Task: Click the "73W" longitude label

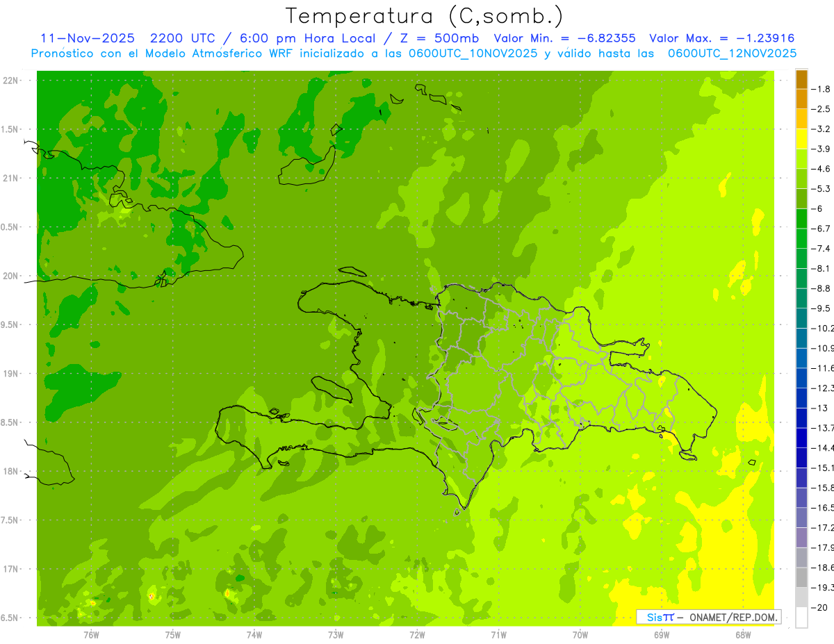Action: tap(335, 634)
